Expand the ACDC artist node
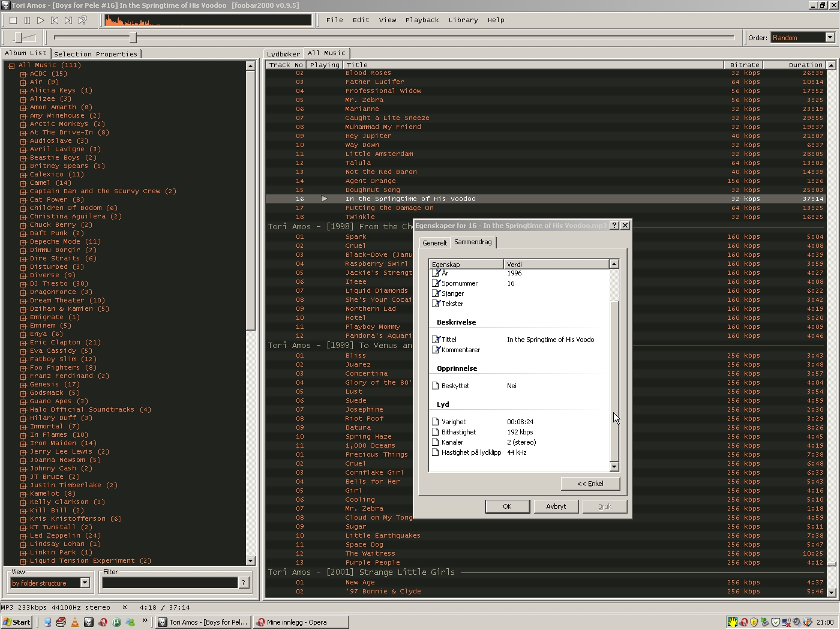Screen dimensions: 840x630 click(x=23, y=74)
